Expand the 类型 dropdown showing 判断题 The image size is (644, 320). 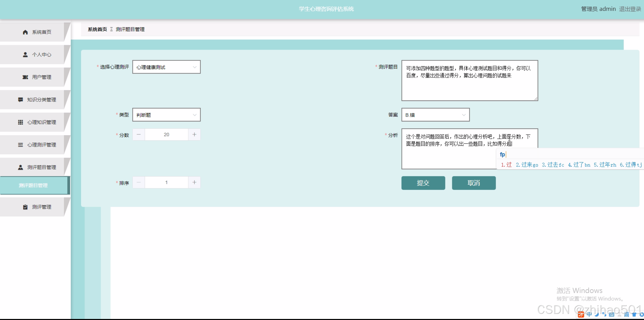166,115
